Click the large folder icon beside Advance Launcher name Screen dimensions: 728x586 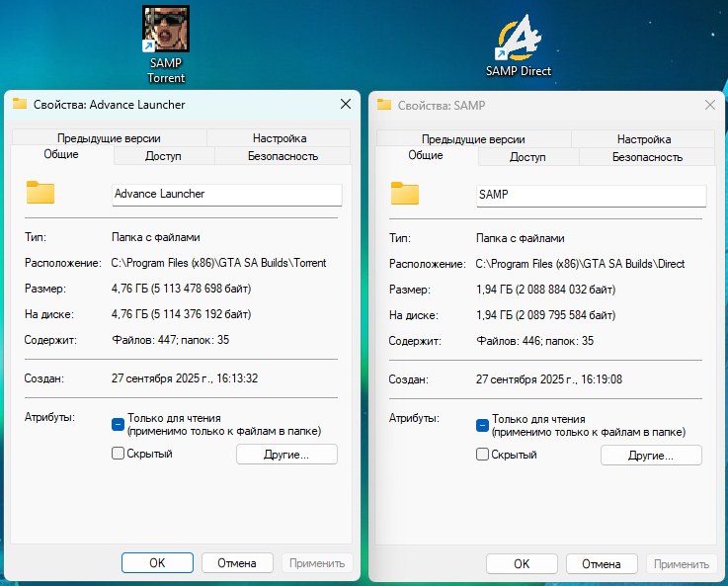[40, 193]
